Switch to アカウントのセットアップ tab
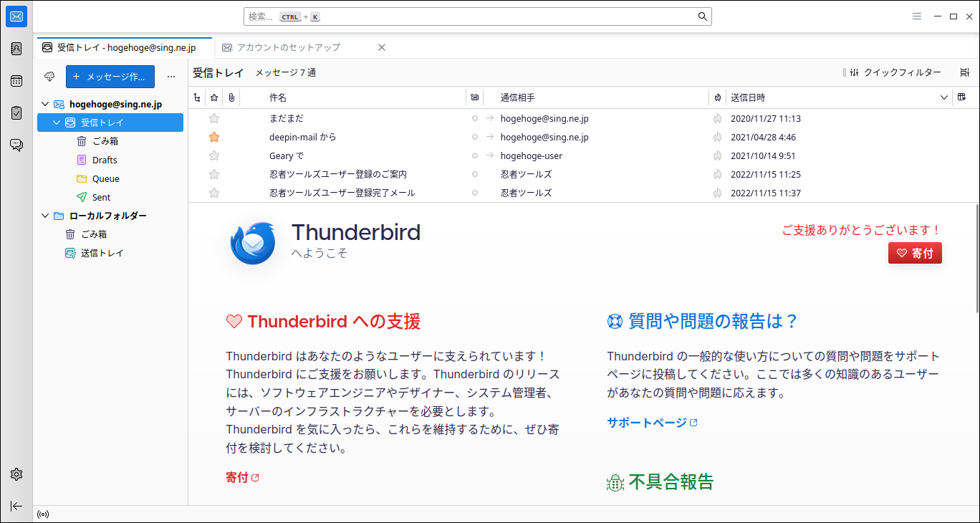This screenshot has width=980, height=523. [289, 47]
